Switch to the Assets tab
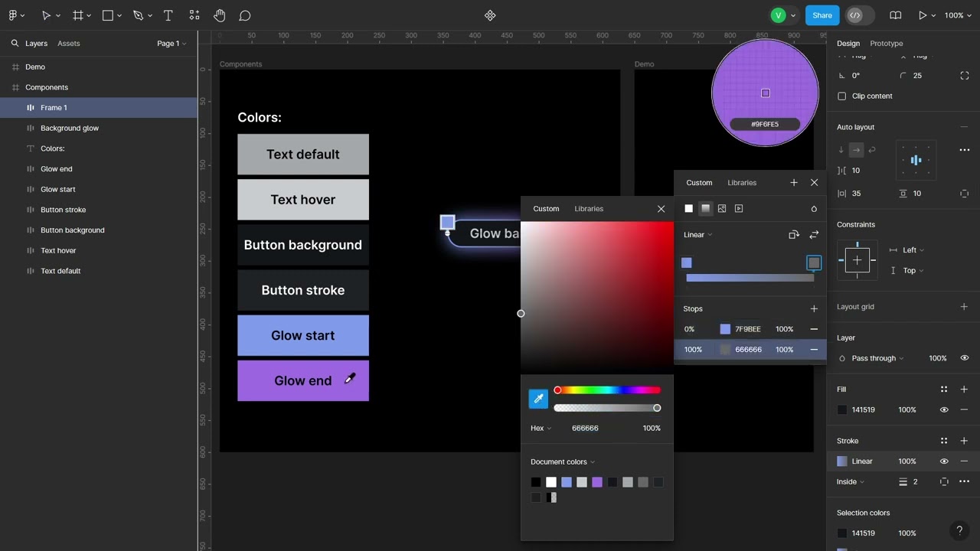 [69, 44]
